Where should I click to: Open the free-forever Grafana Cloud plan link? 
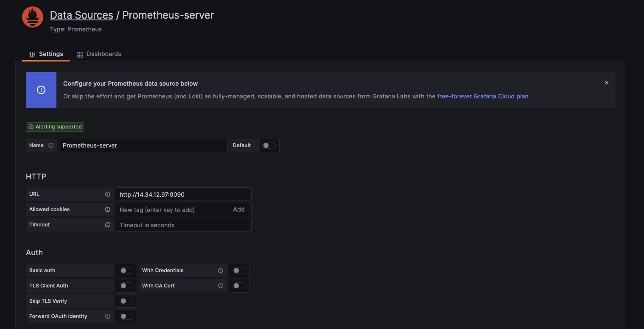coord(483,96)
